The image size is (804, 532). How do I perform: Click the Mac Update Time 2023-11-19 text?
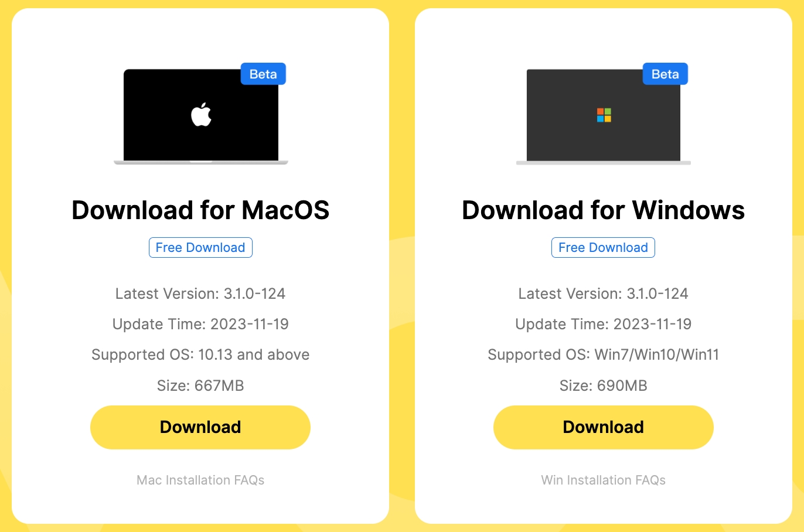(200, 324)
